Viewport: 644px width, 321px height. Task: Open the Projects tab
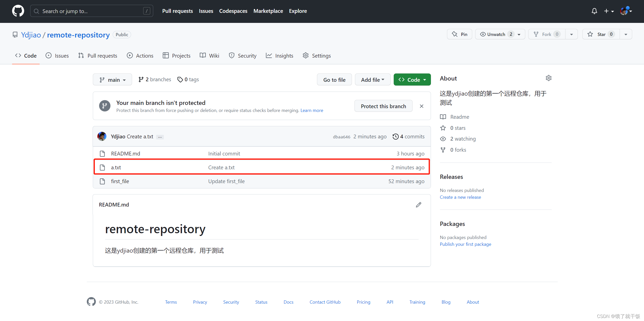pyautogui.click(x=177, y=56)
